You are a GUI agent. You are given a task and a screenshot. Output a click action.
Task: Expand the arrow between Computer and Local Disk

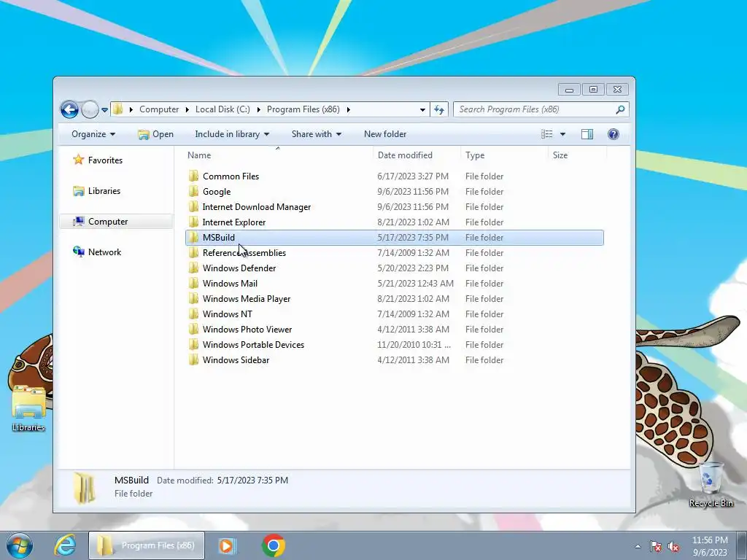(x=187, y=109)
